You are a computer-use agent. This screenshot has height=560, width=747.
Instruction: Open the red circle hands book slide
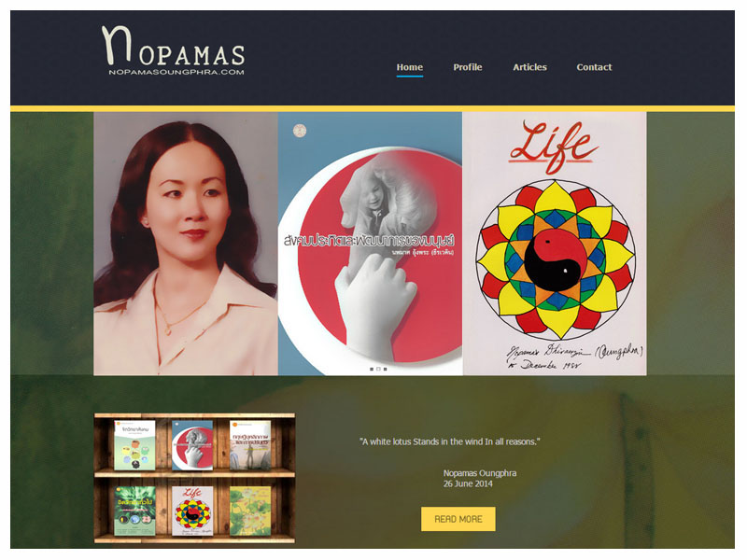point(370,244)
